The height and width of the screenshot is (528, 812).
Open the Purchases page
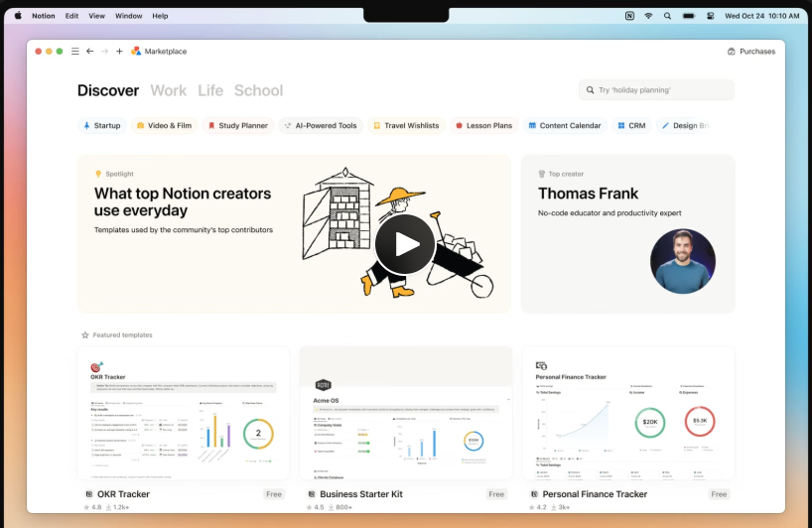[751, 52]
